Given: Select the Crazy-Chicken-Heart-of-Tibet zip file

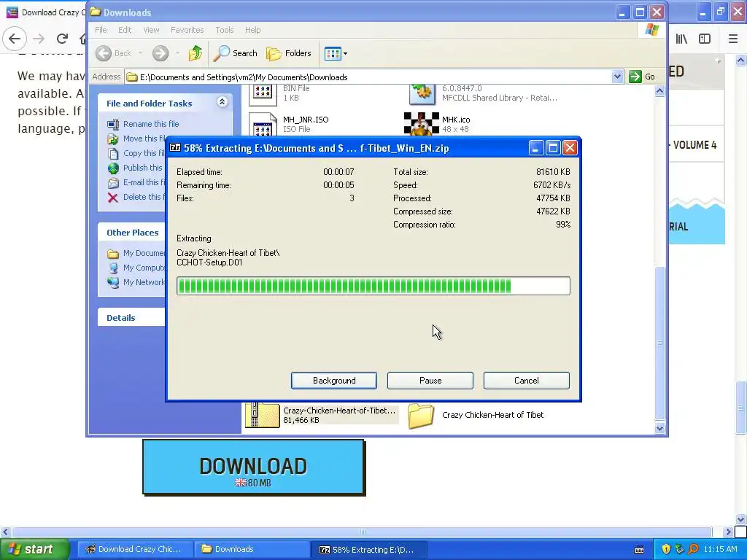Looking at the screenshot, I should (x=321, y=415).
